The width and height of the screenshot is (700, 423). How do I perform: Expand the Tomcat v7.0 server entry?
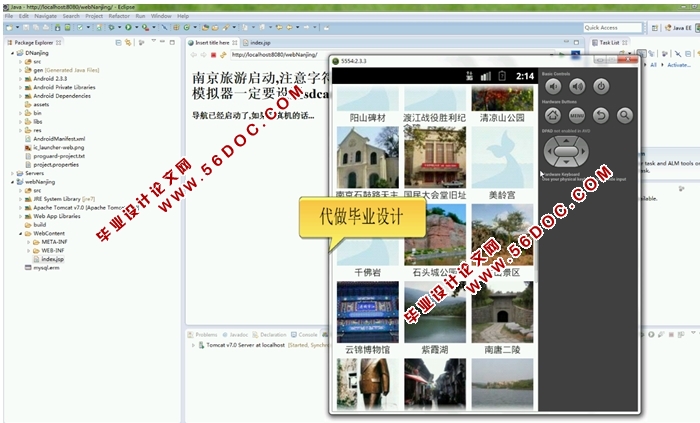[x=194, y=344]
